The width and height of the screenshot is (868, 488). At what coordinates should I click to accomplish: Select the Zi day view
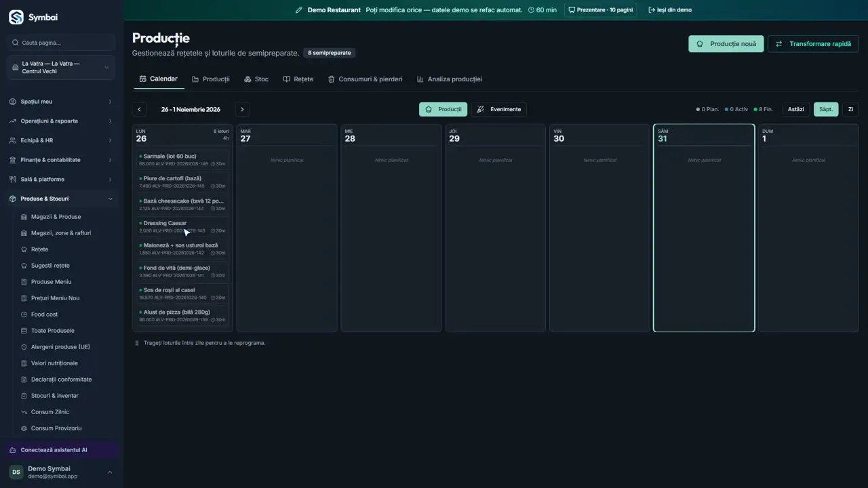tap(850, 109)
